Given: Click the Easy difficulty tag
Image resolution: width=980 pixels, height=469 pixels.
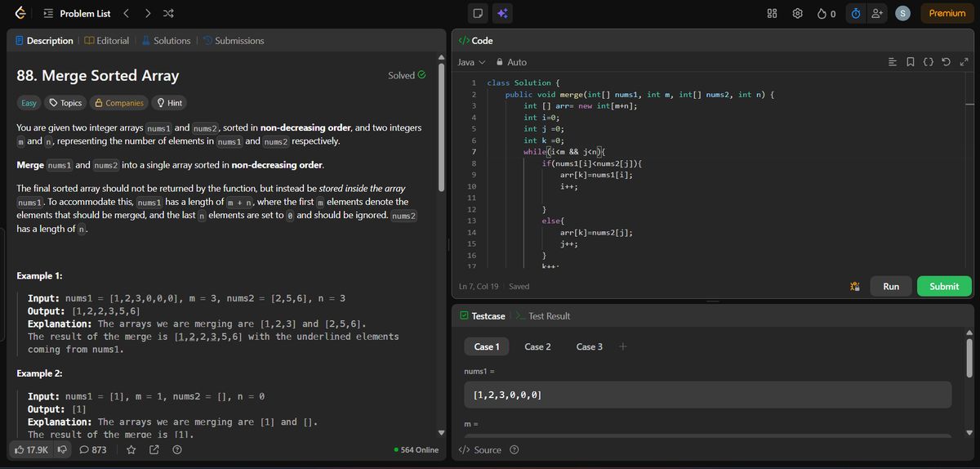Looking at the screenshot, I should (x=29, y=103).
